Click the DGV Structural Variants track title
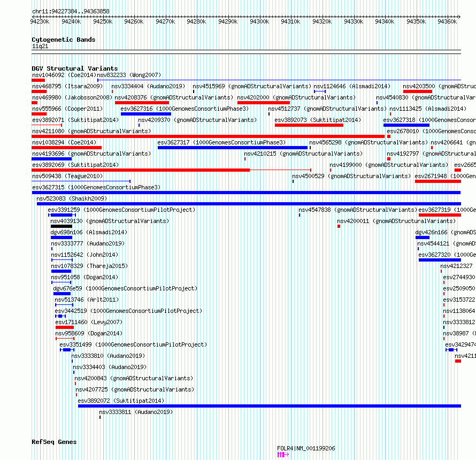 click(x=75, y=68)
